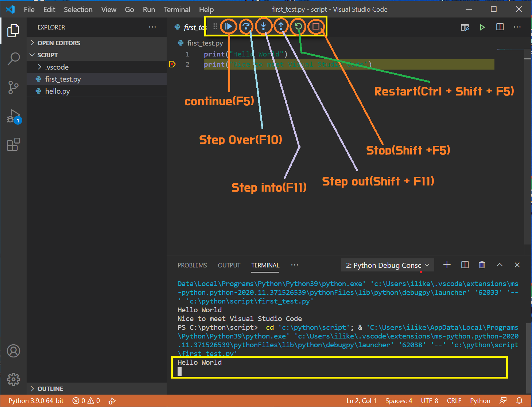Viewport: 532px width, 407px height.
Task: Click the Step Into debug button
Action: (263, 26)
